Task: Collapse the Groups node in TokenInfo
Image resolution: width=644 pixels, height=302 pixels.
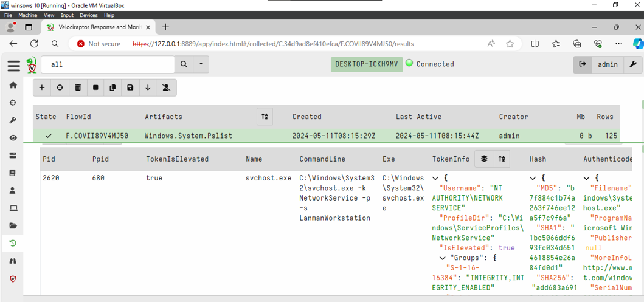Action: (x=443, y=258)
